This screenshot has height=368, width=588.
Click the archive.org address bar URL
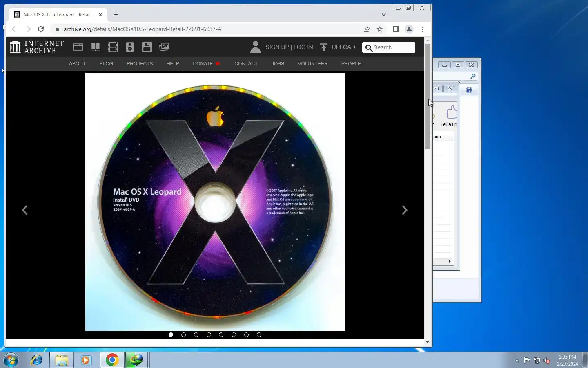tap(143, 29)
